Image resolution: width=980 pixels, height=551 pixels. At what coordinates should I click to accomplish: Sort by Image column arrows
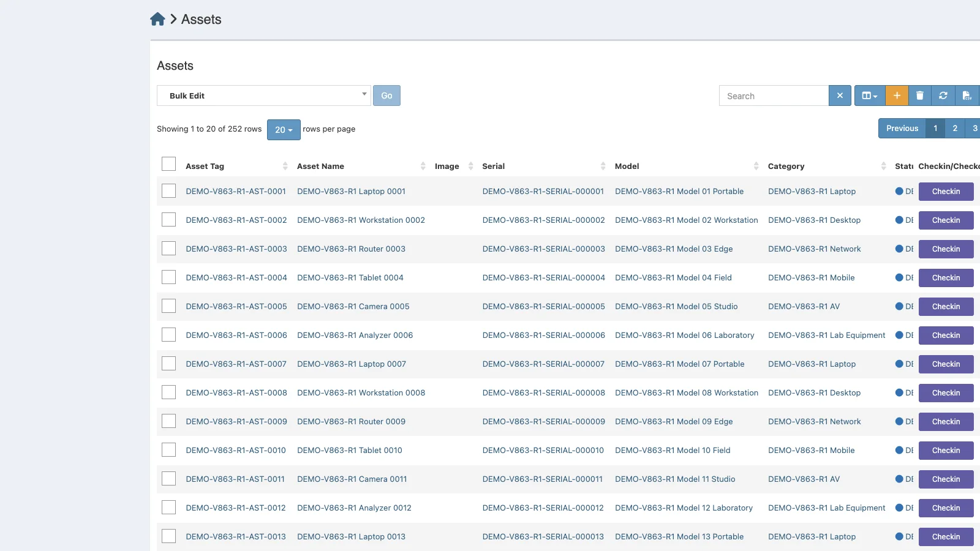(x=470, y=166)
